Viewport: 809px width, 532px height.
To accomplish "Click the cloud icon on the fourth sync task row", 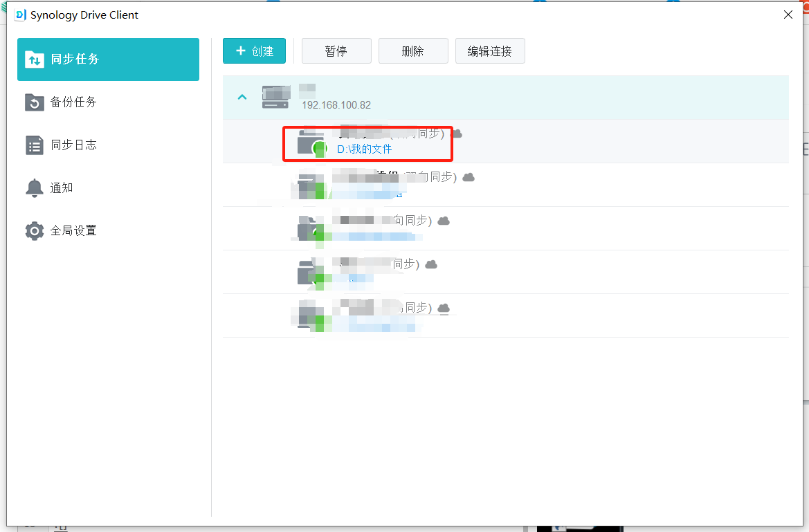I will 431,265.
